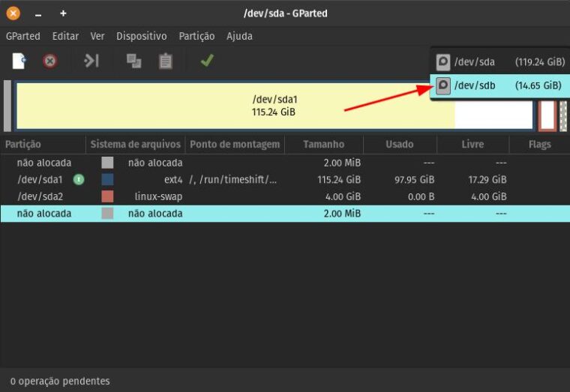The width and height of the screenshot is (570, 392).
Task: Click the Sistema de arquivos column header
Action: click(x=136, y=144)
